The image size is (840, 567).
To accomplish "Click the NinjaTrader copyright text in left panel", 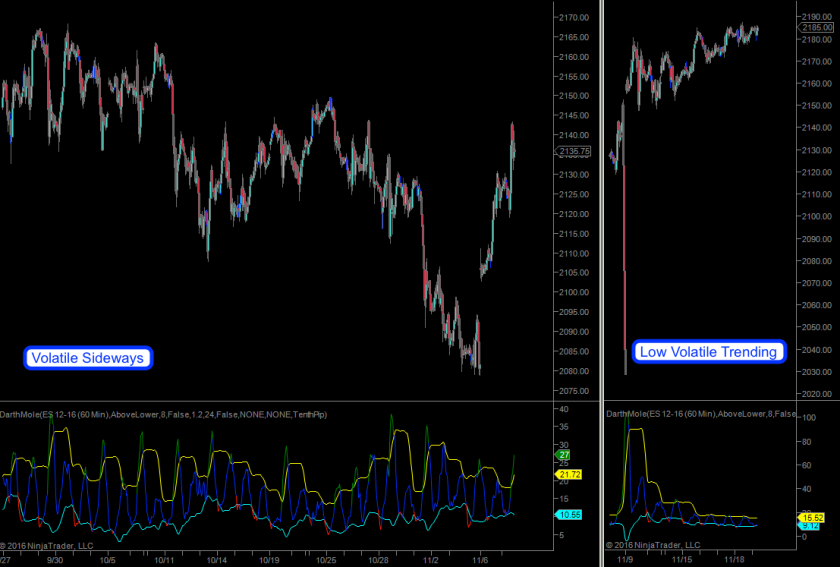I will [x=47, y=546].
